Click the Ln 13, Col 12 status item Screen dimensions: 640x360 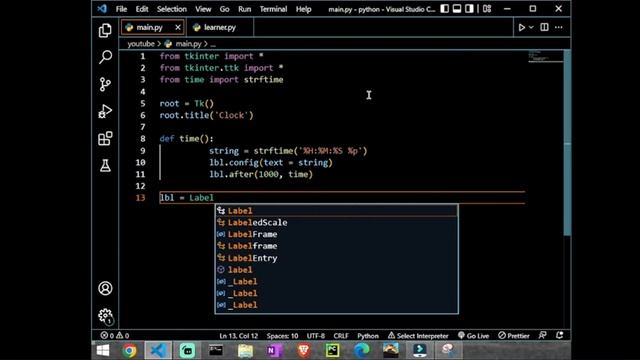click(x=239, y=336)
